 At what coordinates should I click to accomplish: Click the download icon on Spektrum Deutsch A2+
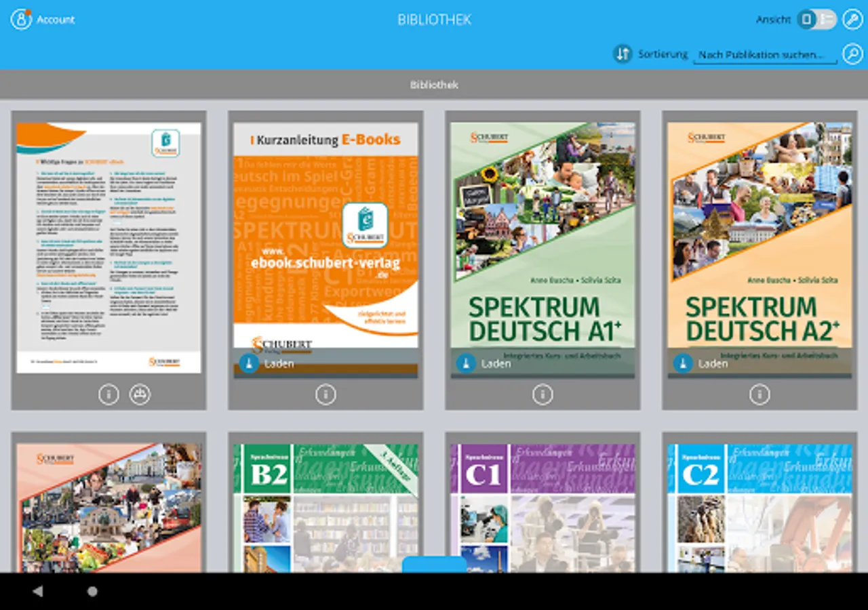pyautogui.click(x=682, y=363)
